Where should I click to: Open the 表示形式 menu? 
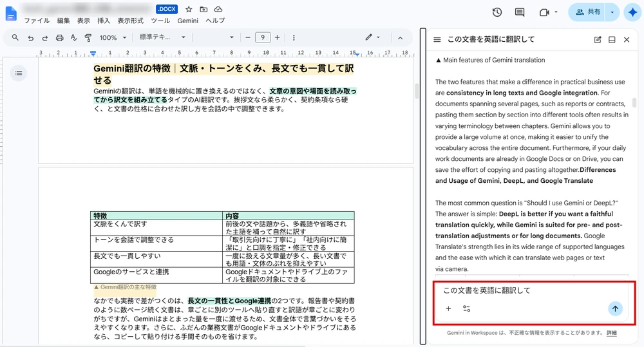tap(131, 21)
